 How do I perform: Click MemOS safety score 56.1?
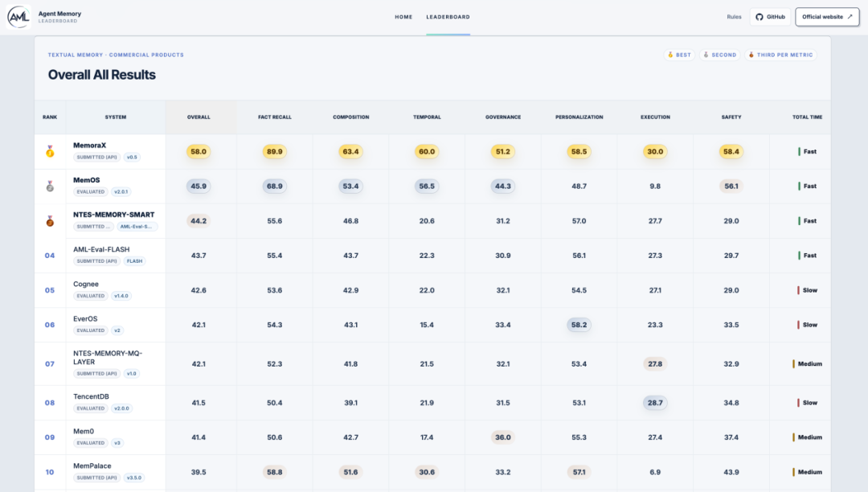(x=731, y=187)
